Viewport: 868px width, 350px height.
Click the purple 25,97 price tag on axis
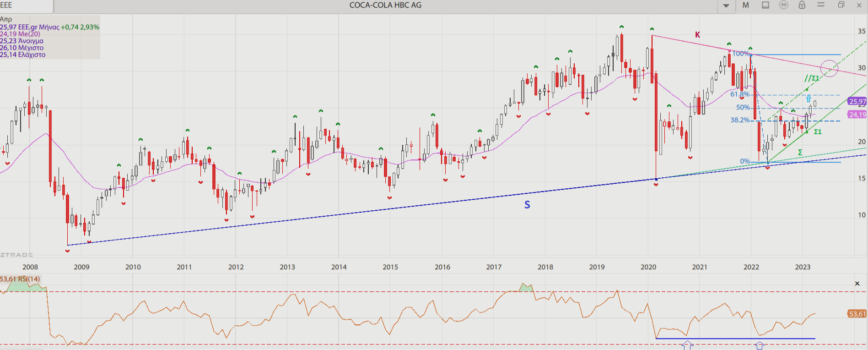coord(857,102)
